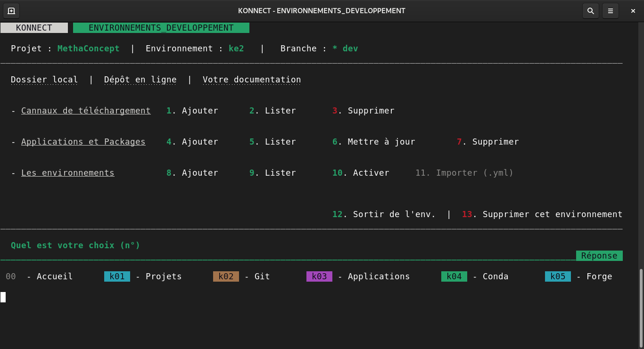Click the Cannaux de téléchargement heading
The width and height of the screenshot is (644, 349).
pyautogui.click(x=86, y=111)
